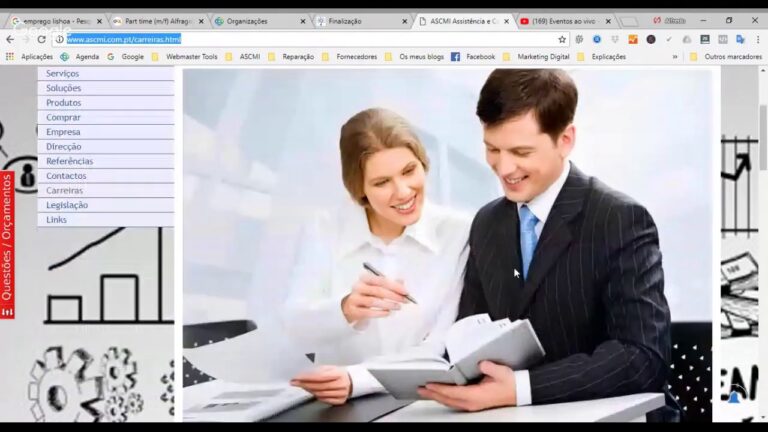Click the dark round extension icon
The width and height of the screenshot is (768, 432).
pyautogui.click(x=651, y=39)
